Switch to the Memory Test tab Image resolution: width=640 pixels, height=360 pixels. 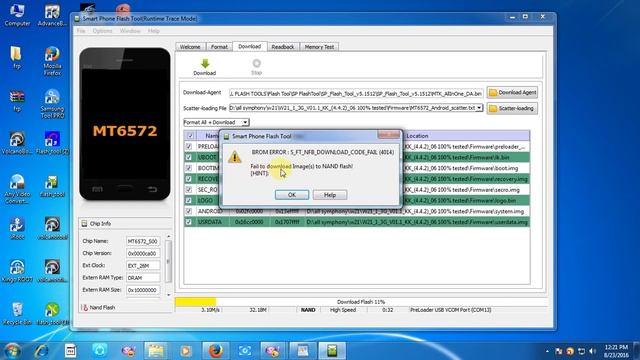click(x=319, y=47)
